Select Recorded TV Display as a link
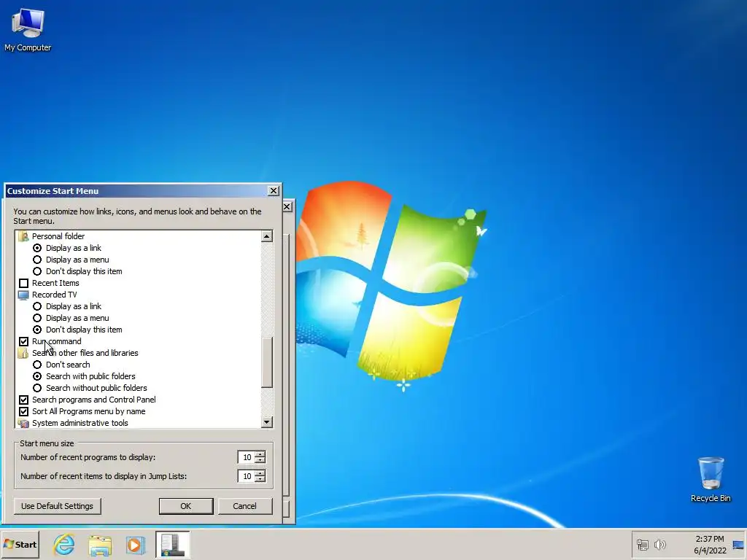 point(37,306)
